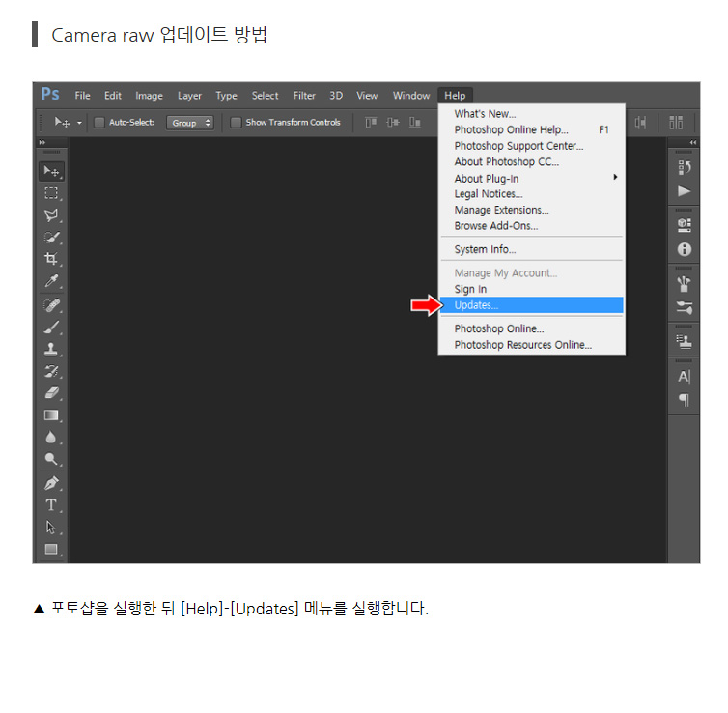The height and width of the screenshot is (713, 728).
Task: Open the Tool Presets sliders panel icon
Action: tap(684, 307)
